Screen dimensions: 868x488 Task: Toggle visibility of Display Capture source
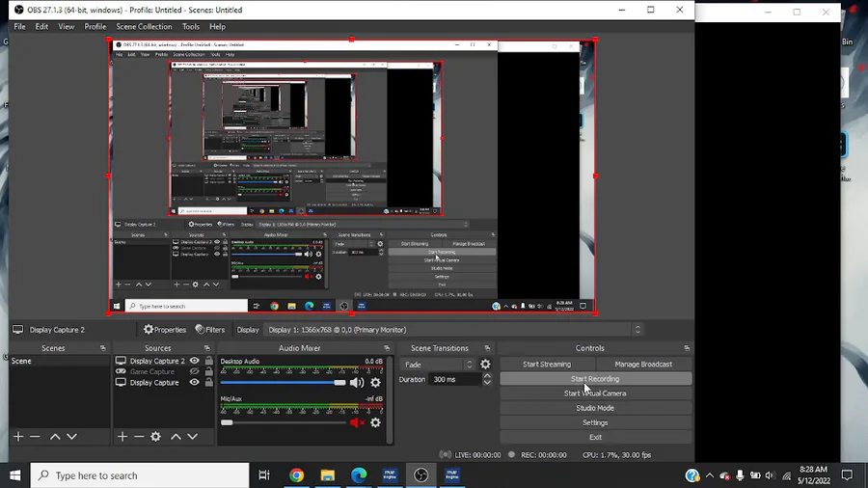[x=194, y=382]
